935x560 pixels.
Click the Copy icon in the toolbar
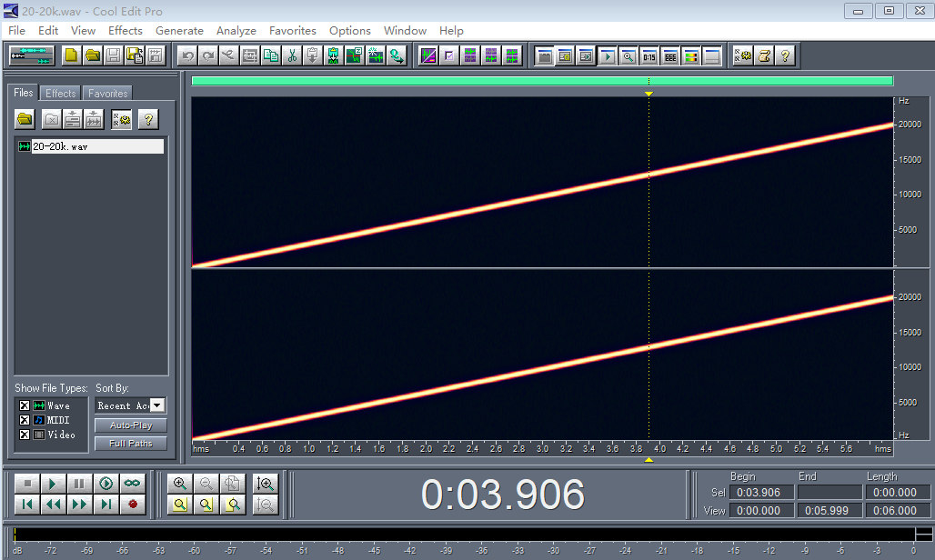pyautogui.click(x=271, y=56)
